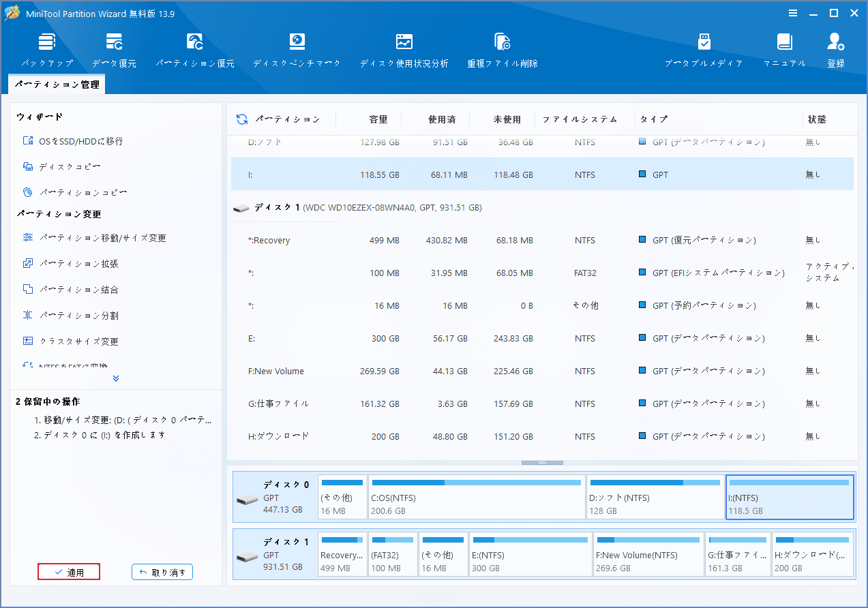Image resolution: width=868 pixels, height=608 pixels.
Task: Open the バックアップ backup tool
Action: click(x=47, y=50)
